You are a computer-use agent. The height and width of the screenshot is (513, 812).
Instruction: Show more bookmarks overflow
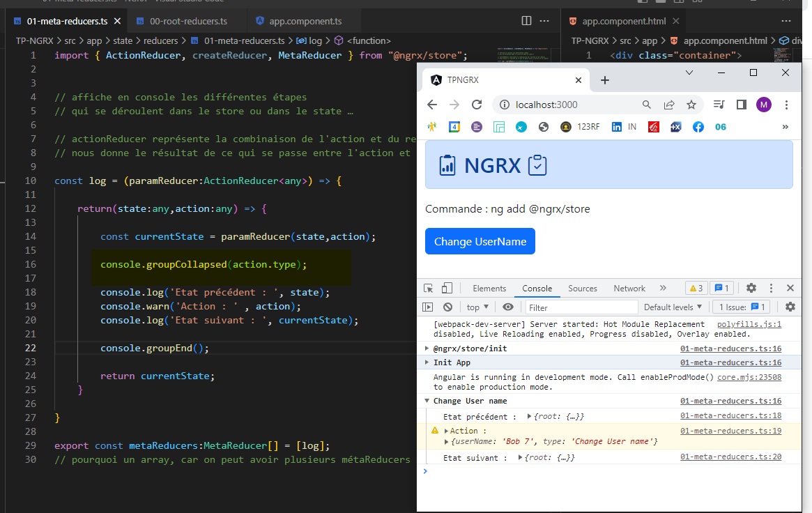(785, 127)
